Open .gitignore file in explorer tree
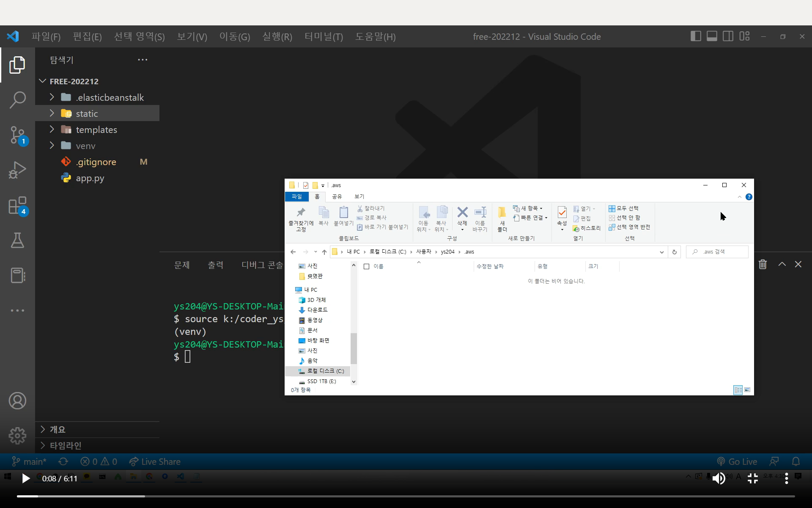 click(96, 162)
